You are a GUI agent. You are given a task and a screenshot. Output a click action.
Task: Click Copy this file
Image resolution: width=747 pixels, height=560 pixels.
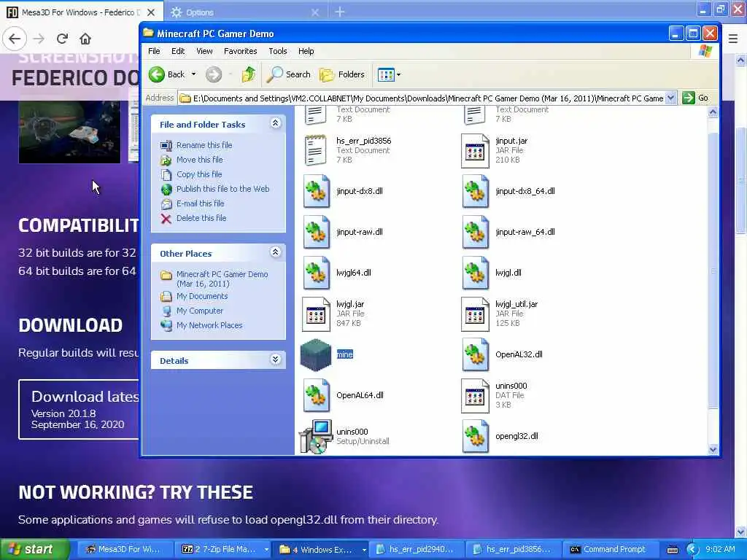199,174
